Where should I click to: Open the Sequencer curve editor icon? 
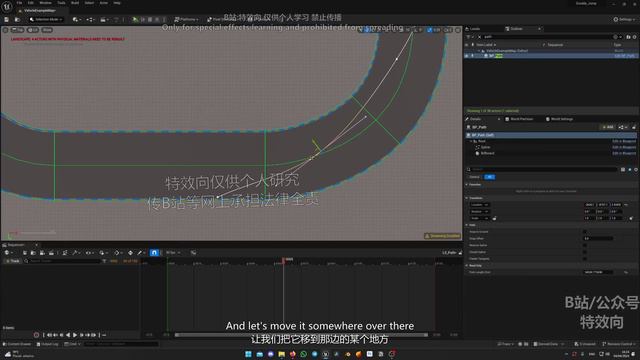point(193,253)
